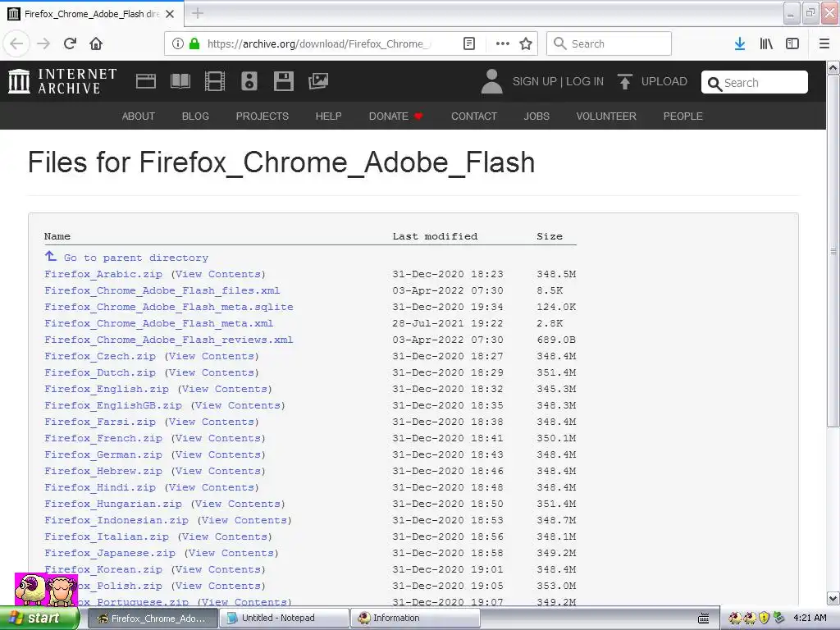Download Firefox_Japanese.zip
Viewport: 840px width, 630px height.
[110, 554]
